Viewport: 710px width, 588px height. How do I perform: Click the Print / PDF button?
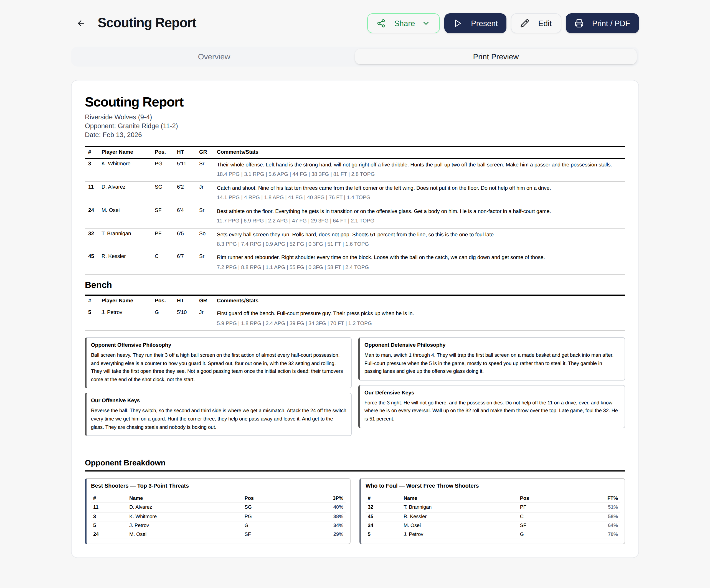point(602,23)
